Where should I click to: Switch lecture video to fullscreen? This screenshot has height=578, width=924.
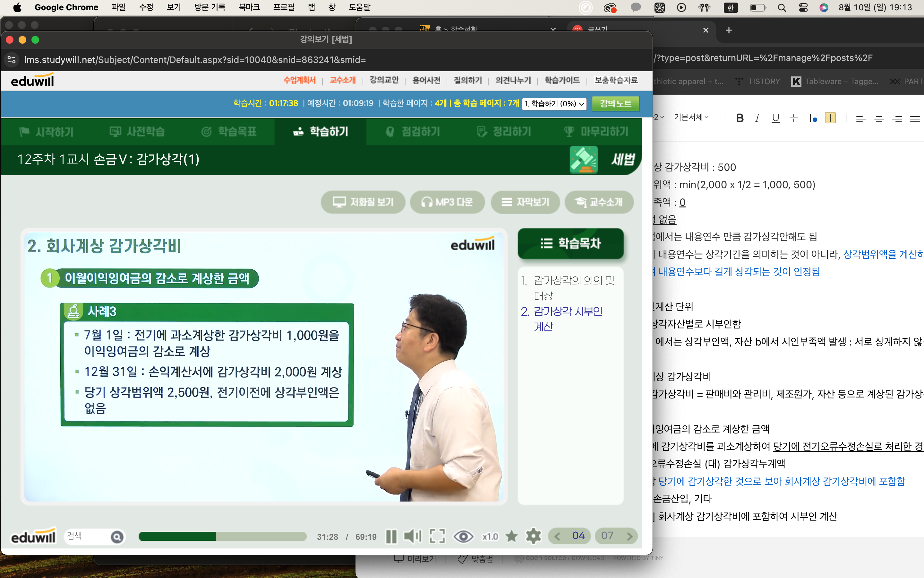click(x=437, y=536)
